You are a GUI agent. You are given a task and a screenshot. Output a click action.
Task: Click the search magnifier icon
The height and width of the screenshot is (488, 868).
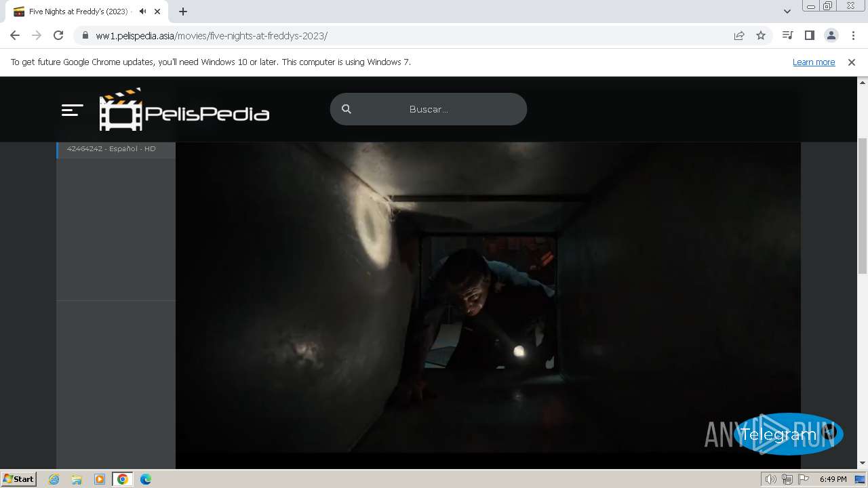tap(347, 109)
